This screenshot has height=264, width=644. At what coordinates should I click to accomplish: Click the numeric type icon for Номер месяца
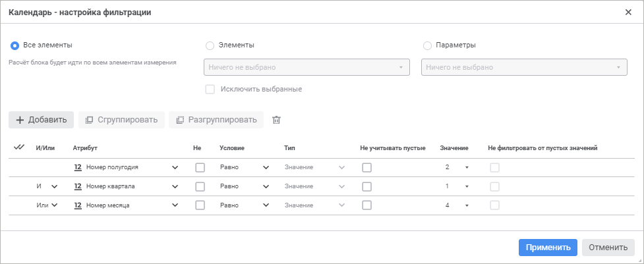pyautogui.click(x=78, y=205)
